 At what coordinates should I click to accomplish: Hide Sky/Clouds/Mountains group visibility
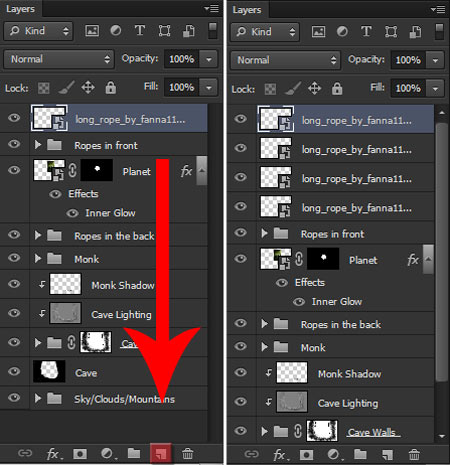(14, 397)
